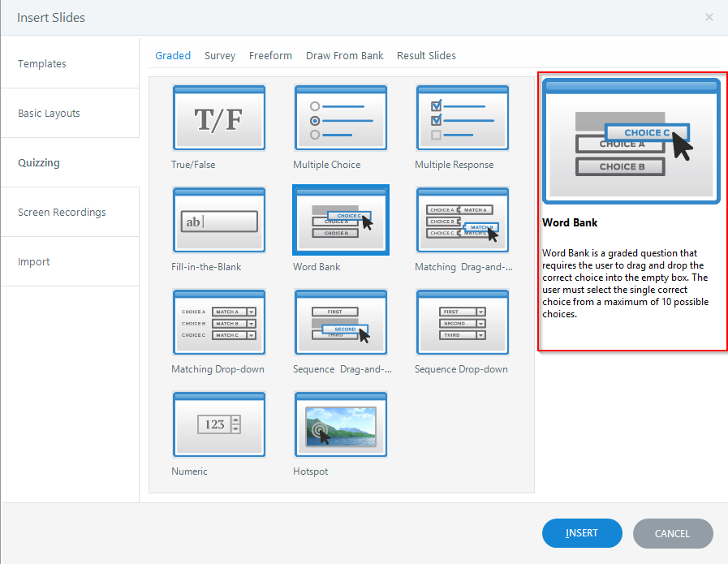Image resolution: width=728 pixels, height=564 pixels.
Task: Choose the Fill-in-the-Blank question type
Action: [218, 220]
